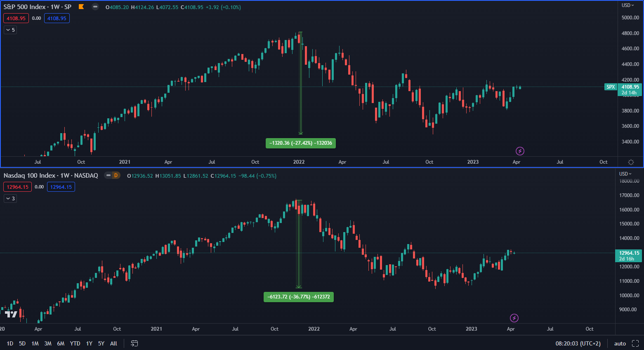Viewport: 644px width, 350px height.
Task: Select the YTD time range
Action: pos(75,343)
